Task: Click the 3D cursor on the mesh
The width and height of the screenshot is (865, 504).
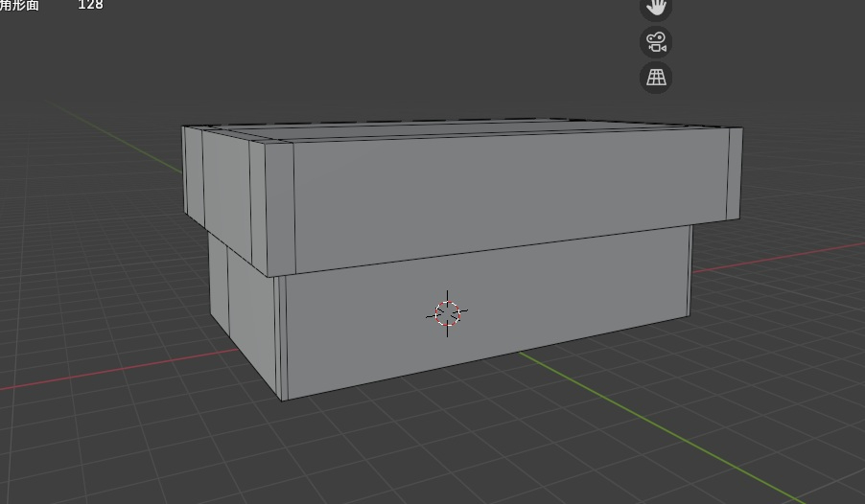Action: tap(448, 313)
